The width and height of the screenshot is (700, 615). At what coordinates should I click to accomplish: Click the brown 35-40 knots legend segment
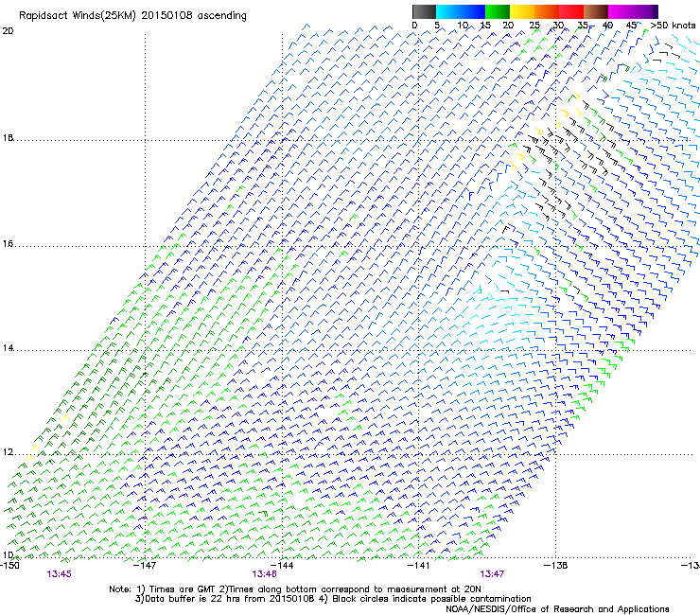click(x=596, y=11)
